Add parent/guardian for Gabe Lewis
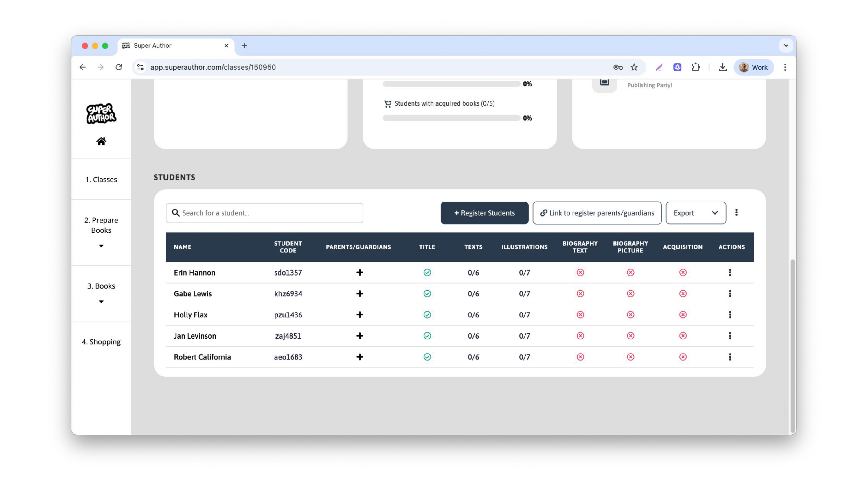 click(360, 294)
